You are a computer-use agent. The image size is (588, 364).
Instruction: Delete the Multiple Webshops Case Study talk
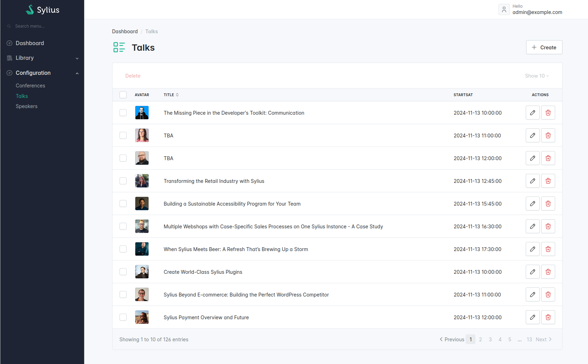(x=548, y=226)
